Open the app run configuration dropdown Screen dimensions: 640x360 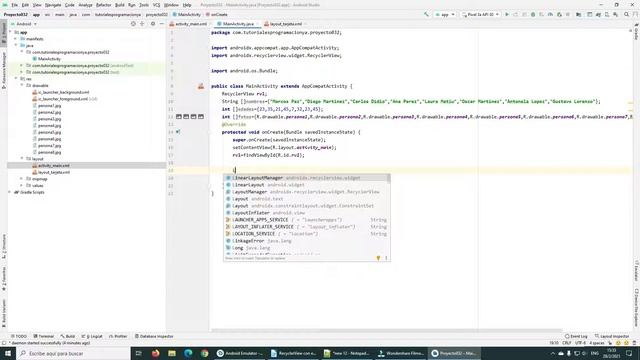[445, 14]
